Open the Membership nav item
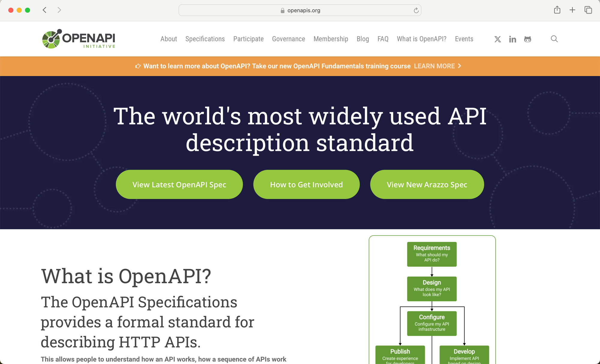 tap(331, 39)
